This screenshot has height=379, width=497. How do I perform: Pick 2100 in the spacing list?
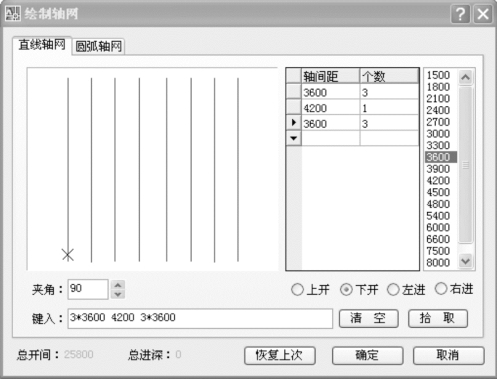(438, 98)
